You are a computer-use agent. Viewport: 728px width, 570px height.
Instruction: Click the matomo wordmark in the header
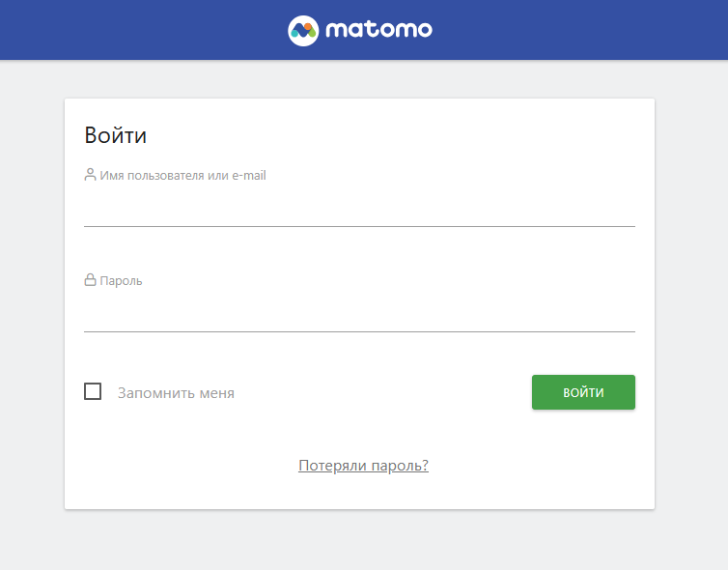378,30
